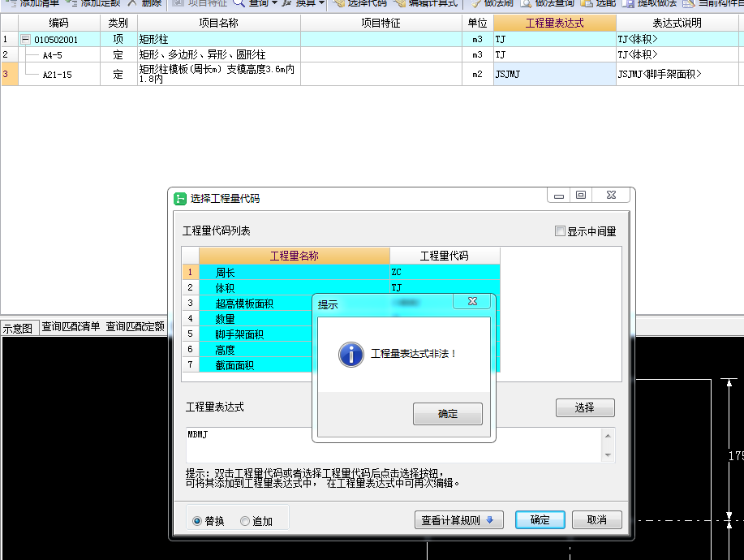Viewport: 744px width, 560px height.
Task: Click 项目特征 toolbar button
Action: [x=200, y=3]
